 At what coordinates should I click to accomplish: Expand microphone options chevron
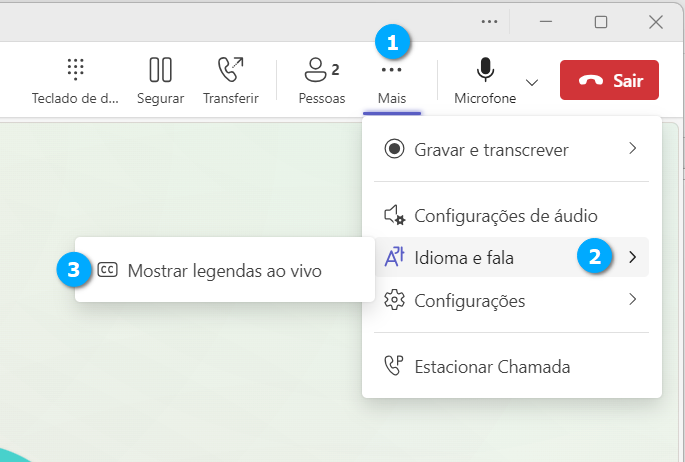point(532,82)
